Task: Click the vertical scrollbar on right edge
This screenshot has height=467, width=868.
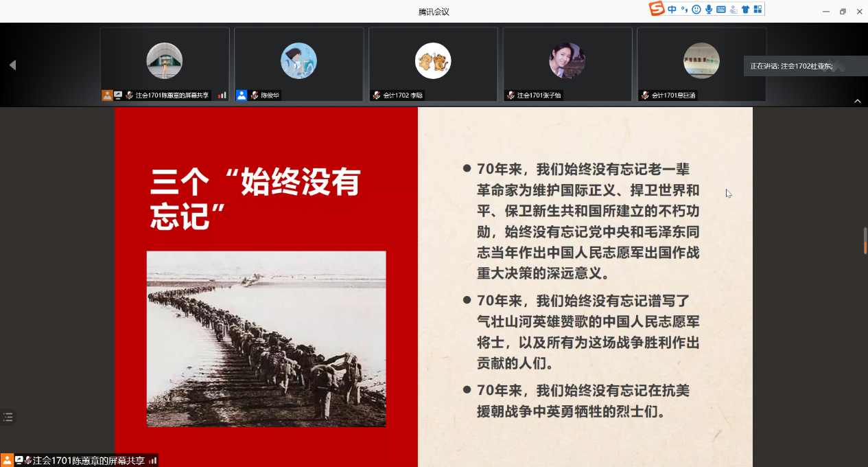Action: pyautogui.click(x=865, y=240)
